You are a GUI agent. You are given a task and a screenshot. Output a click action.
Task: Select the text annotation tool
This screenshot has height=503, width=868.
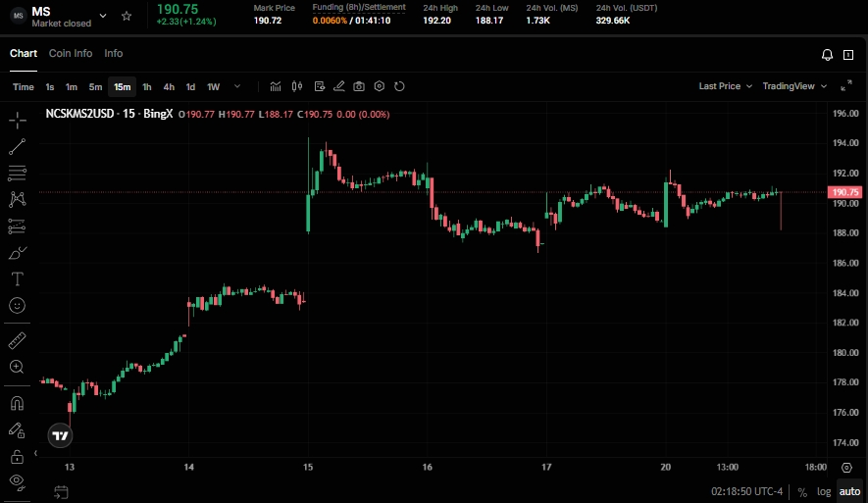pos(17,278)
